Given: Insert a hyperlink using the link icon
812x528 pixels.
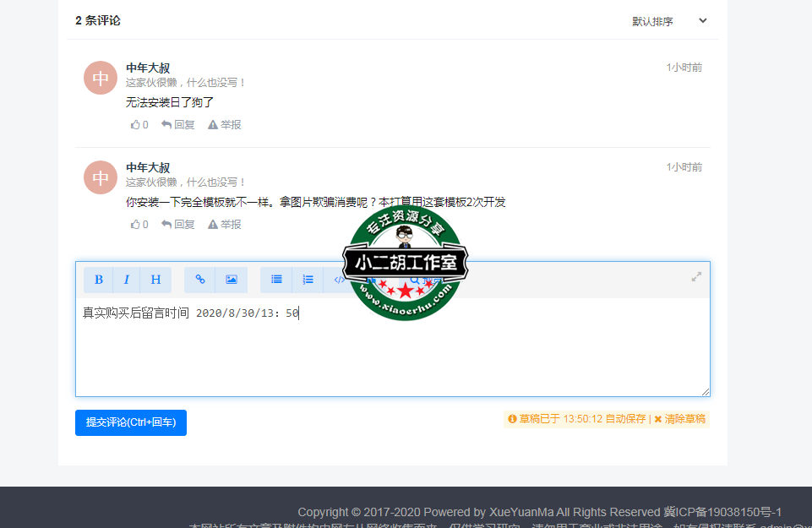Looking at the screenshot, I should pos(199,280).
